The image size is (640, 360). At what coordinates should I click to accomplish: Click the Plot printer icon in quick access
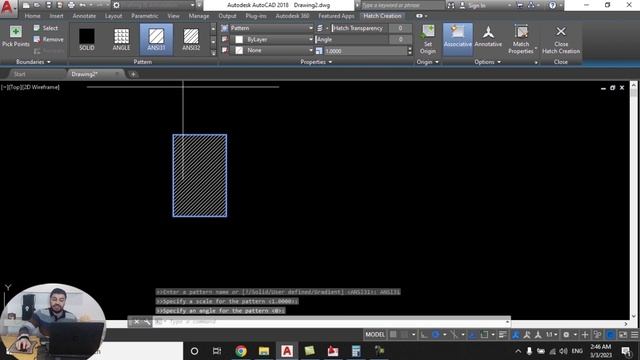tap(71, 5)
